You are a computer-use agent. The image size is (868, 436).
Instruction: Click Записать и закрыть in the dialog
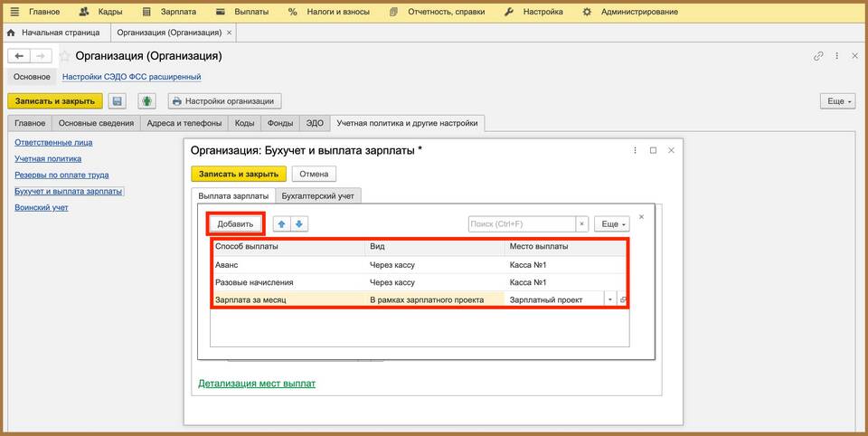tap(239, 174)
